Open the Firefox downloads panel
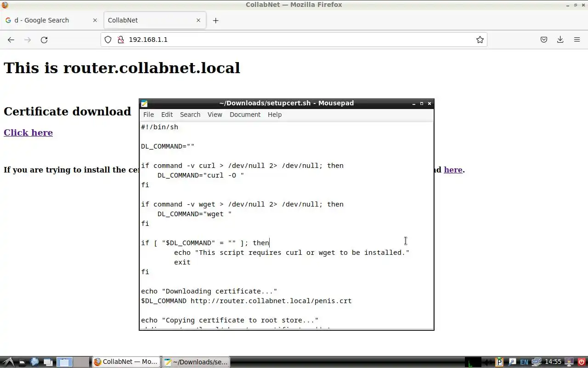 (x=560, y=40)
